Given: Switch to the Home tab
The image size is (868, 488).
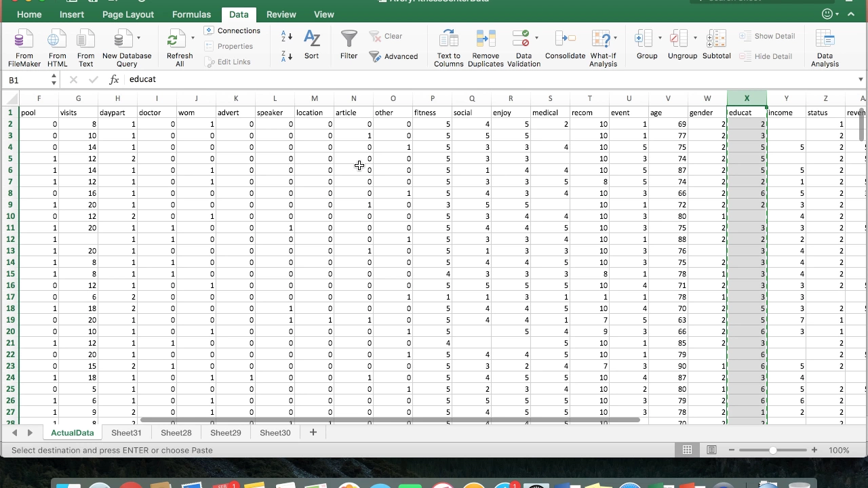Looking at the screenshot, I should point(29,14).
